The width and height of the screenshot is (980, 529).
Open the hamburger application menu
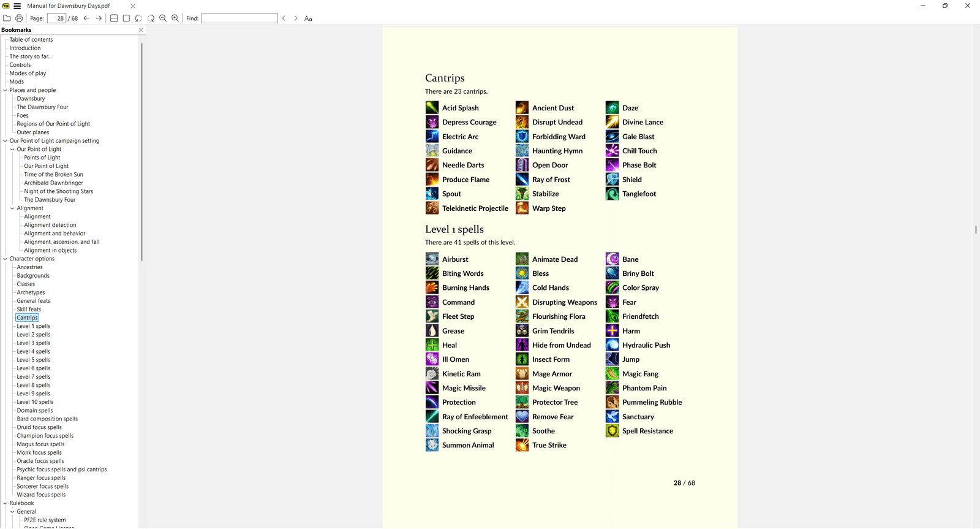pos(17,6)
